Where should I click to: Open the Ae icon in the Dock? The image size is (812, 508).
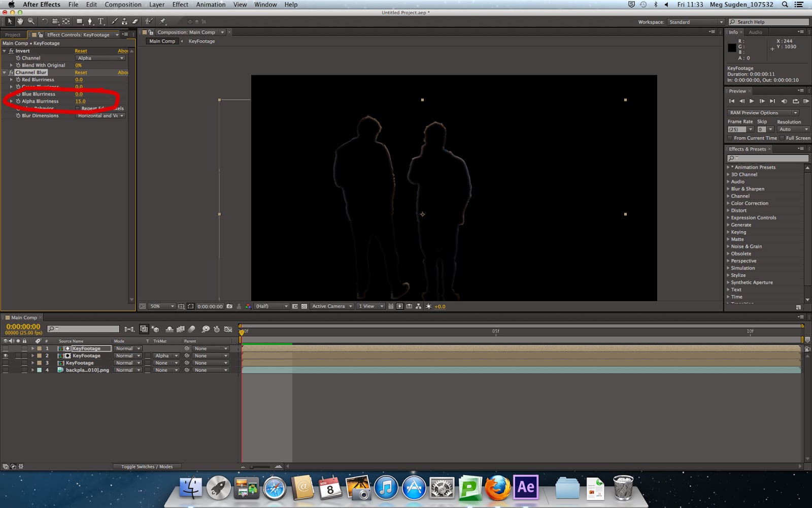[x=525, y=487]
